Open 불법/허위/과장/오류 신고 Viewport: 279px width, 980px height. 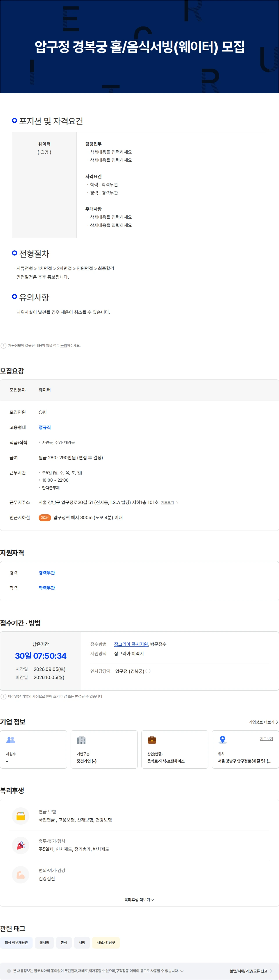pos(251,971)
